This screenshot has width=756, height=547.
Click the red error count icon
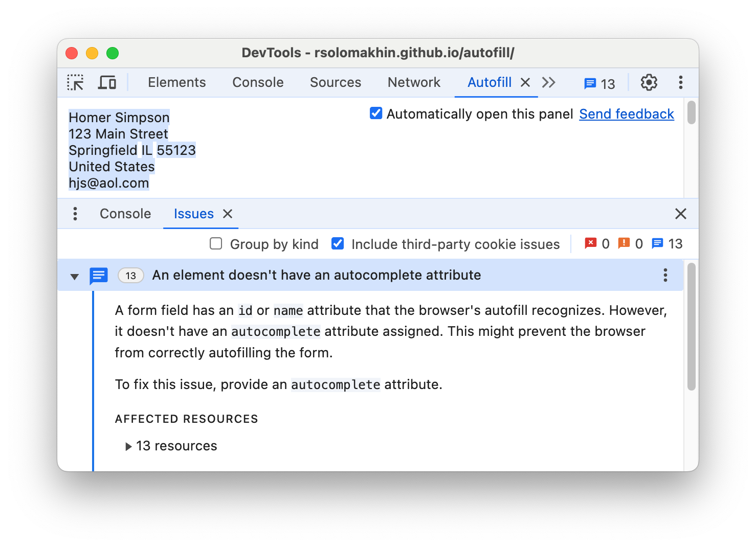(x=592, y=244)
